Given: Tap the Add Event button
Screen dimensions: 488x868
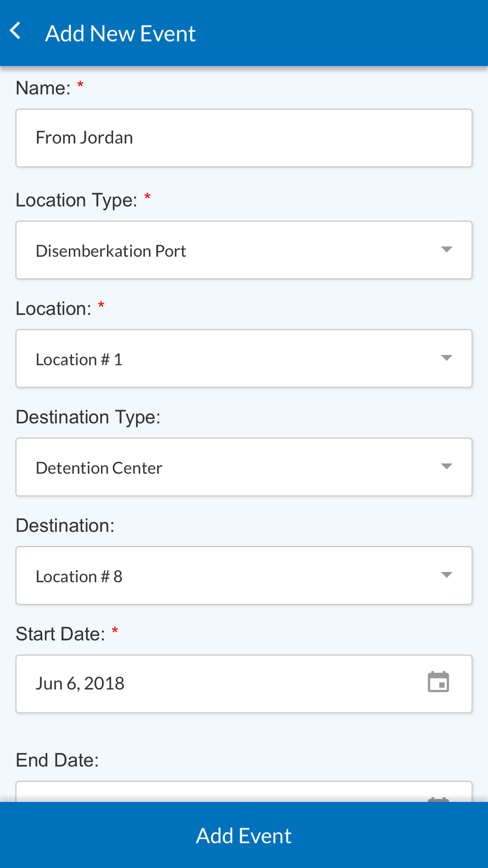Looking at the screenshot, I should tap(244, 835).
